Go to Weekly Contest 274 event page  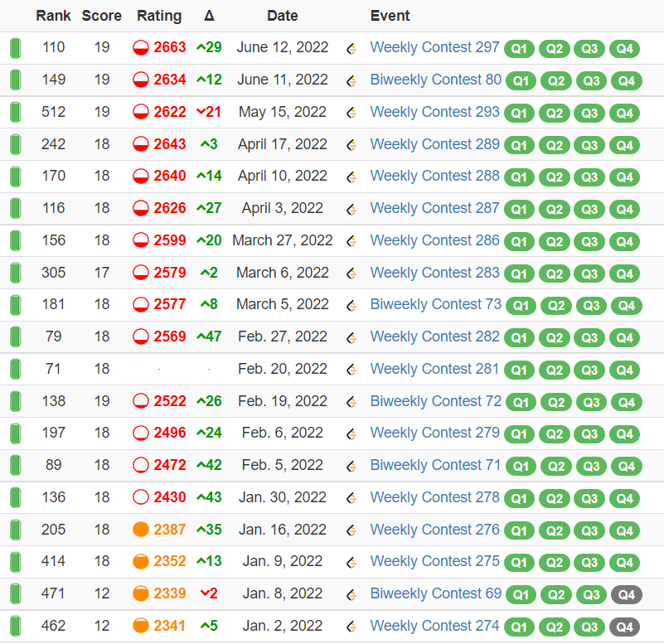point(434,626)
